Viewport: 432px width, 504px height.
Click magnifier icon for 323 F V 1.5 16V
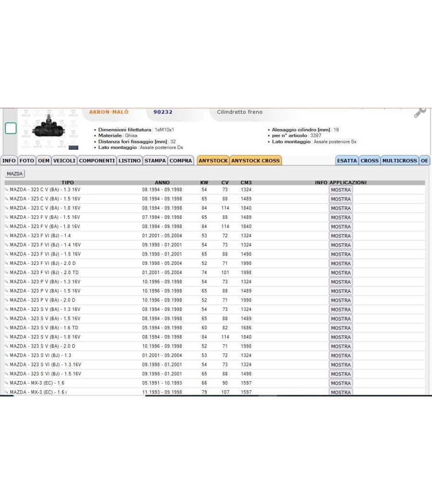(6, 217)
